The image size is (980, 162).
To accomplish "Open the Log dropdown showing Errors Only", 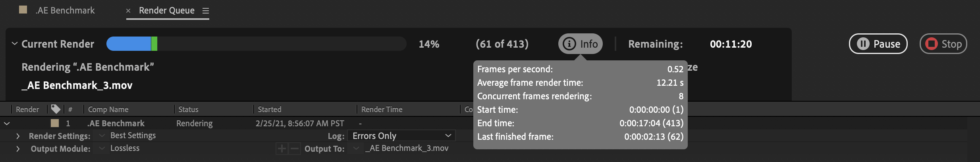I will (401, 136).
